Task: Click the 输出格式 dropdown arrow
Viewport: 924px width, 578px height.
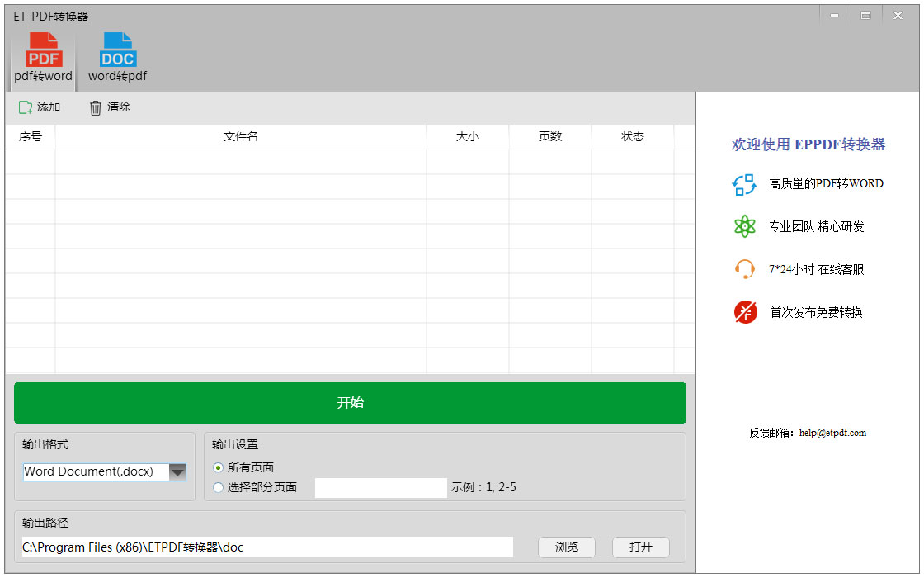Action: [x=177, y=471]
